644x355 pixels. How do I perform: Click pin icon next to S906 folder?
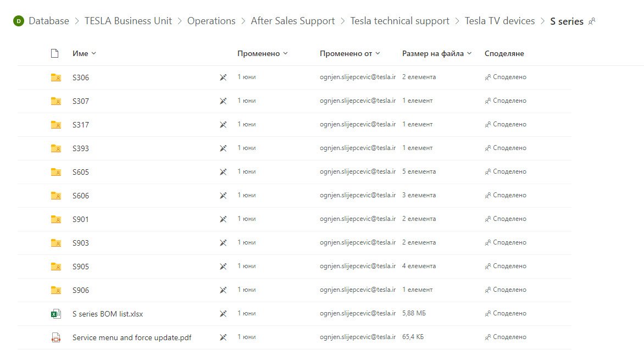point(223,290)
